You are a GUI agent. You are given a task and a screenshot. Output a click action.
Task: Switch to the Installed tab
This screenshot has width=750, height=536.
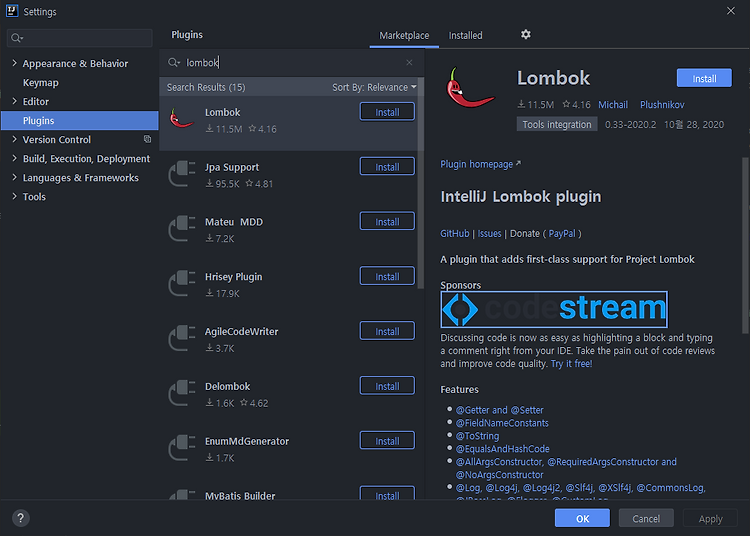(465, 35)
